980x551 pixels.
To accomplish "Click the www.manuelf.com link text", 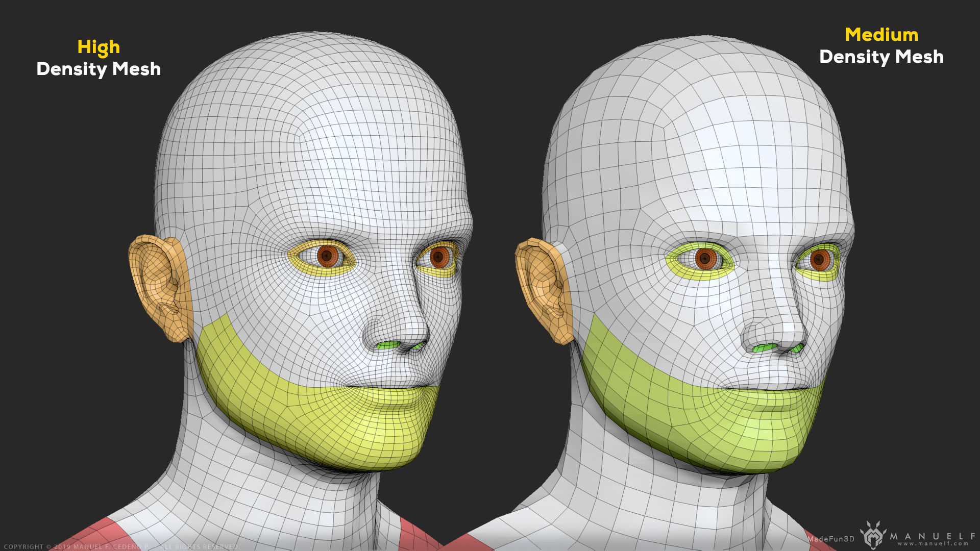I will 933,544.
